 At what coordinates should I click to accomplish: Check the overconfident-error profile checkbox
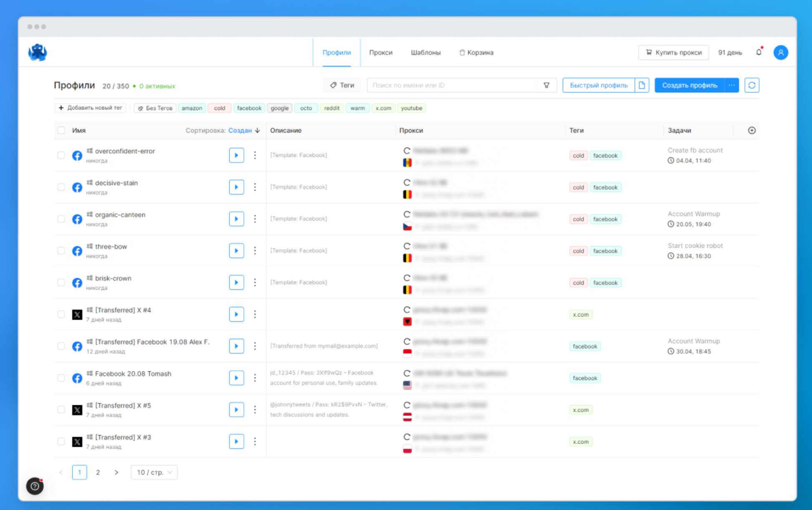pos(61,155)
